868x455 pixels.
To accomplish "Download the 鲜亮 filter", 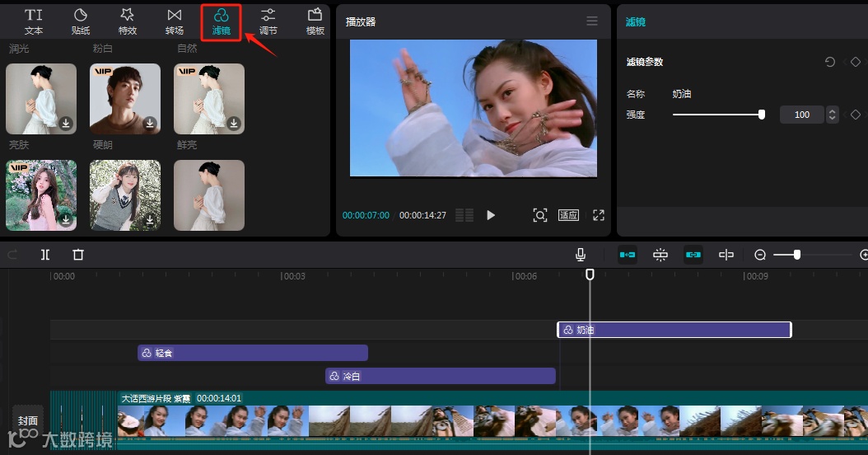I will click(x=234, y=123).
